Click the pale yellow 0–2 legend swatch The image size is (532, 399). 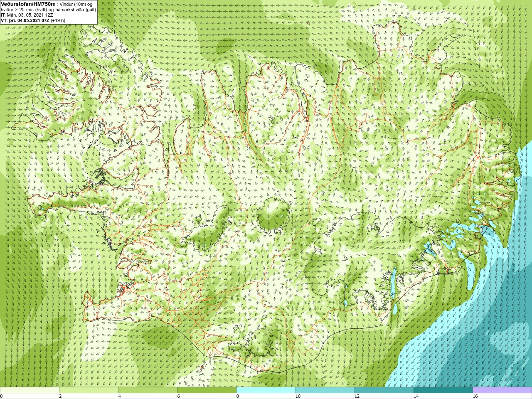[x=30, y=390]
